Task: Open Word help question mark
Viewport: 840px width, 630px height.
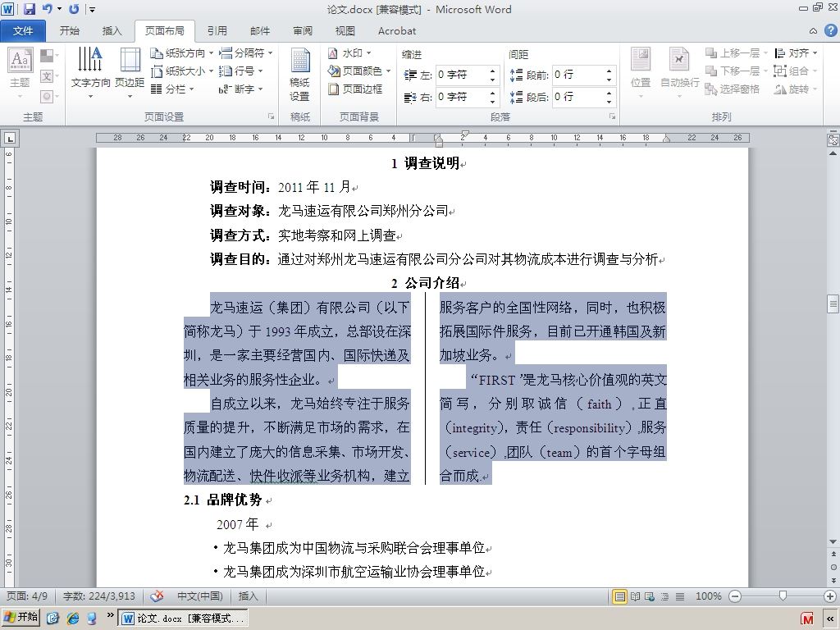Action: [x=830, y=30]
